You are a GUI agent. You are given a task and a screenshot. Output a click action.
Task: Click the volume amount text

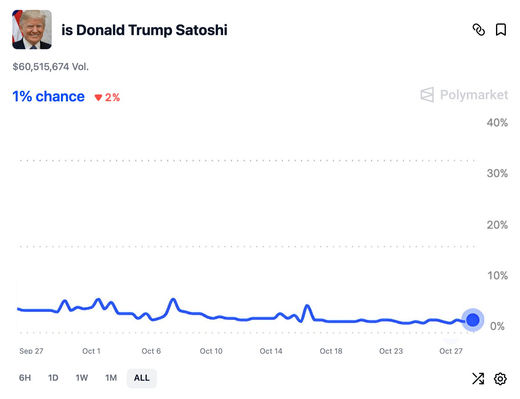[50, 67]
